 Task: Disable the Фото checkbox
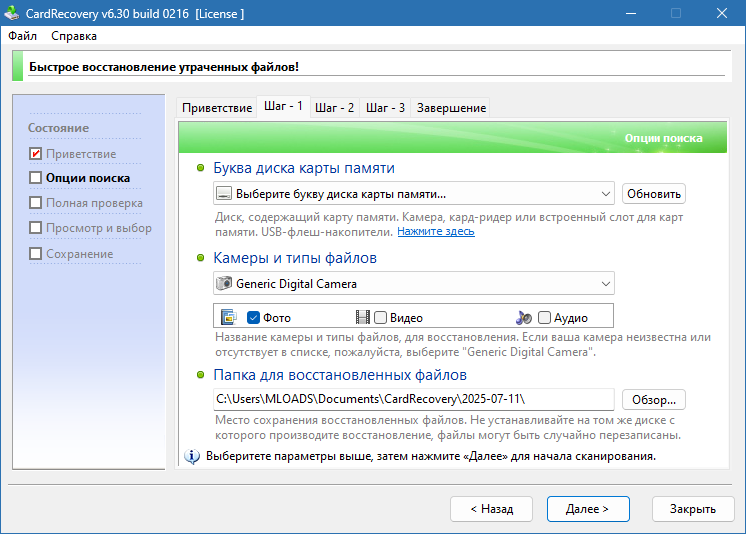(x=253, y=317)
